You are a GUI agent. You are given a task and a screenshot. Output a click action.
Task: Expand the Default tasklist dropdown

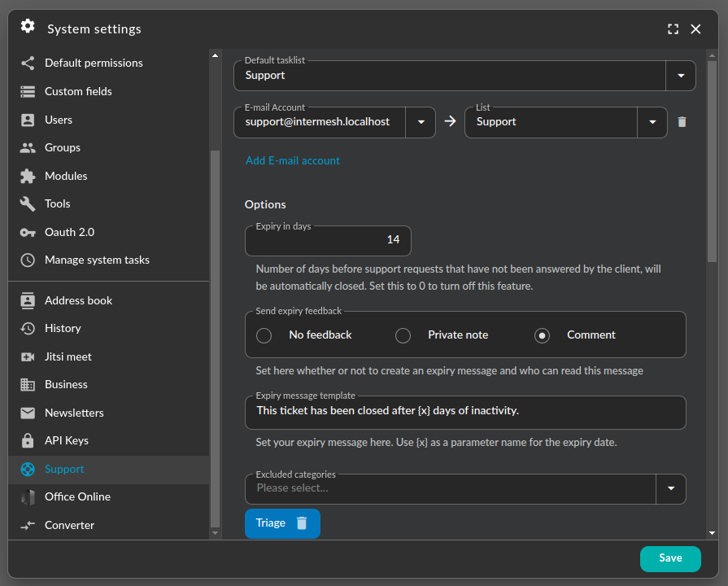[x=681, y=76]
